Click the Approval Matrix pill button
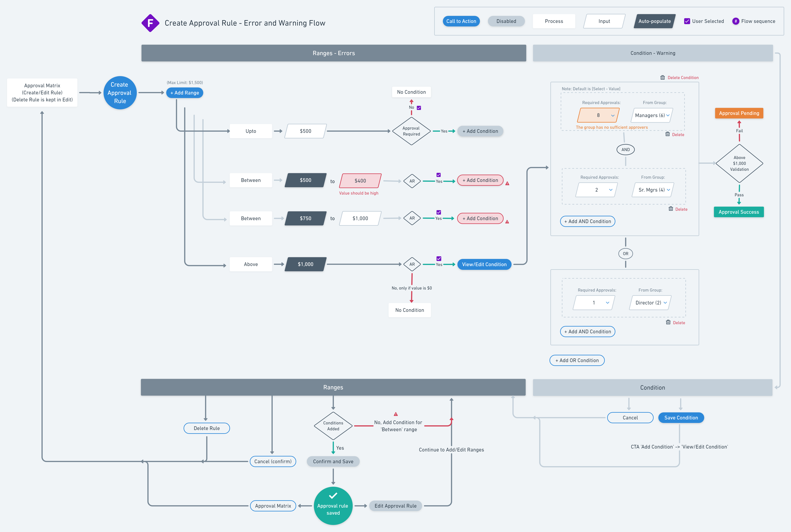791x532 pixels. [273, 506]
